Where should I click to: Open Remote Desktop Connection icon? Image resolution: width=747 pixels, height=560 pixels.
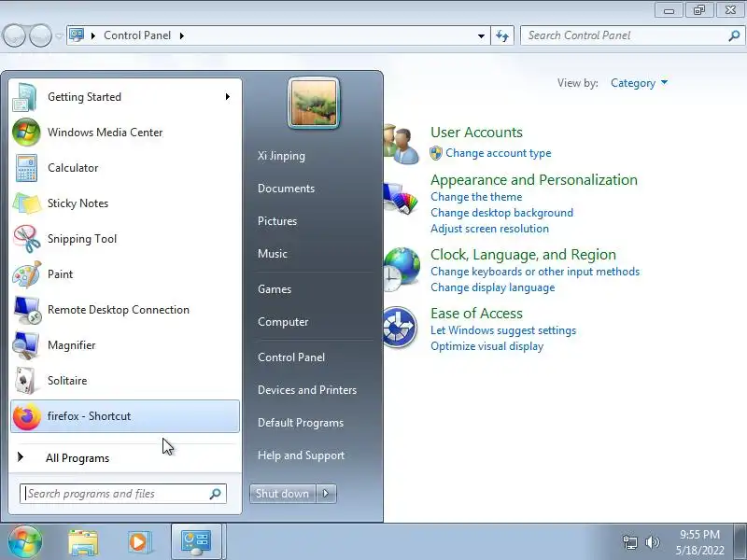coord(26,310)
